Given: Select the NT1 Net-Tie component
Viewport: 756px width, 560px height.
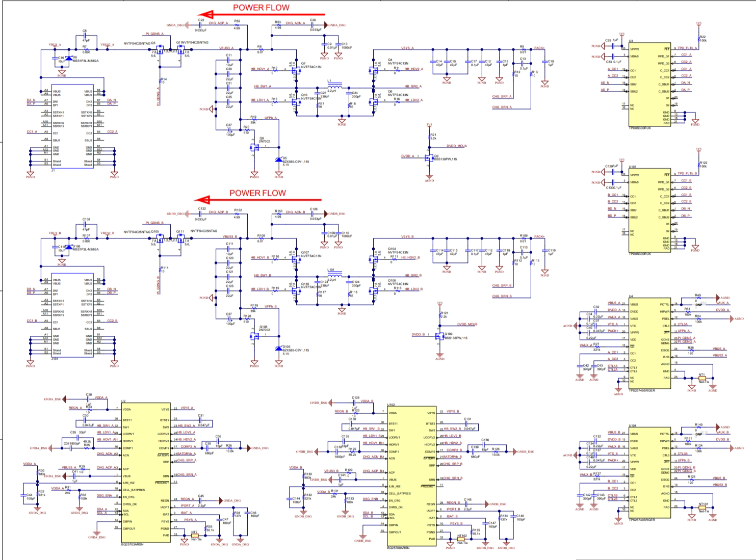Looking at the screenshot, I should [702, 378].
